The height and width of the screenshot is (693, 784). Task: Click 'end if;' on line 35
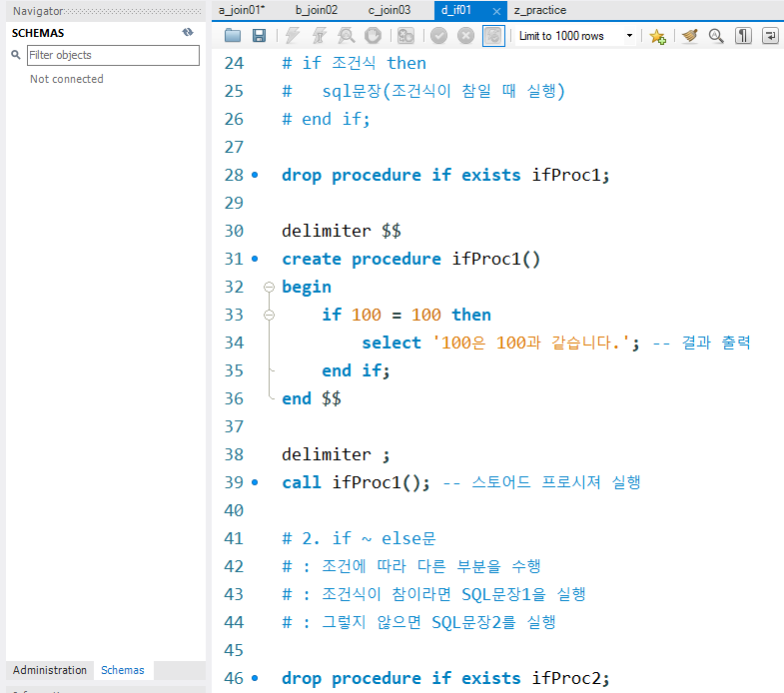(x=356, y=371)
